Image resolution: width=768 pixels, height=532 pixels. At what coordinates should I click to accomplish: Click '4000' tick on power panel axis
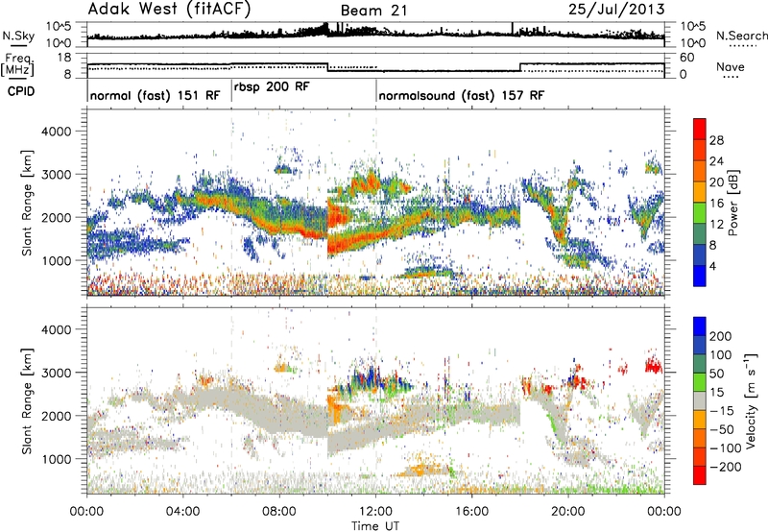56,132
